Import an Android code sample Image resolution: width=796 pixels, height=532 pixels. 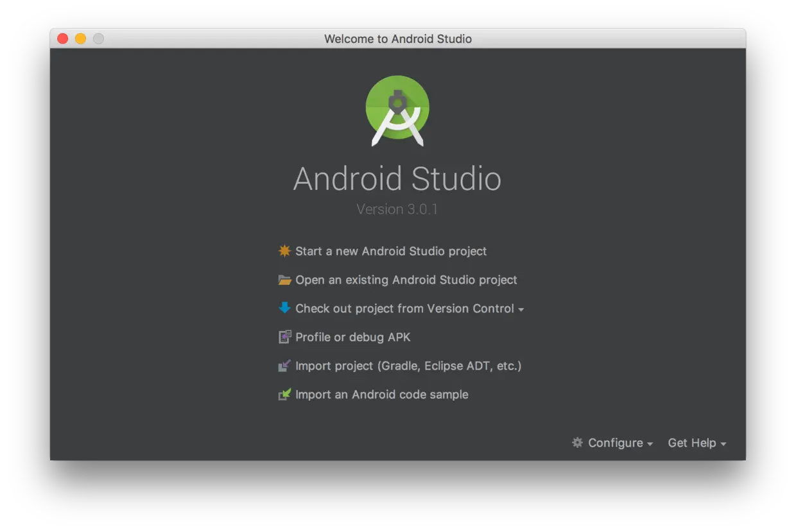coord(381,394)
